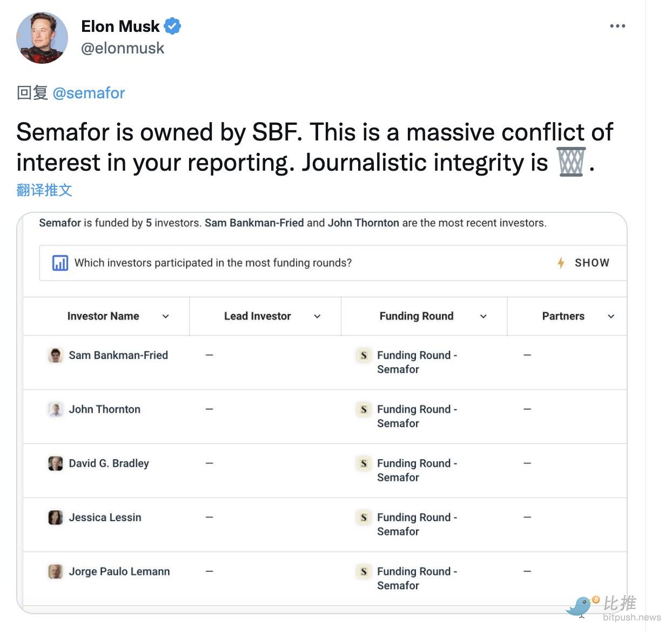This screenshot has height=632, width=672.
Task: Click Semafor logo in Sam Bankman-Fried row
Action: (364, 355)
